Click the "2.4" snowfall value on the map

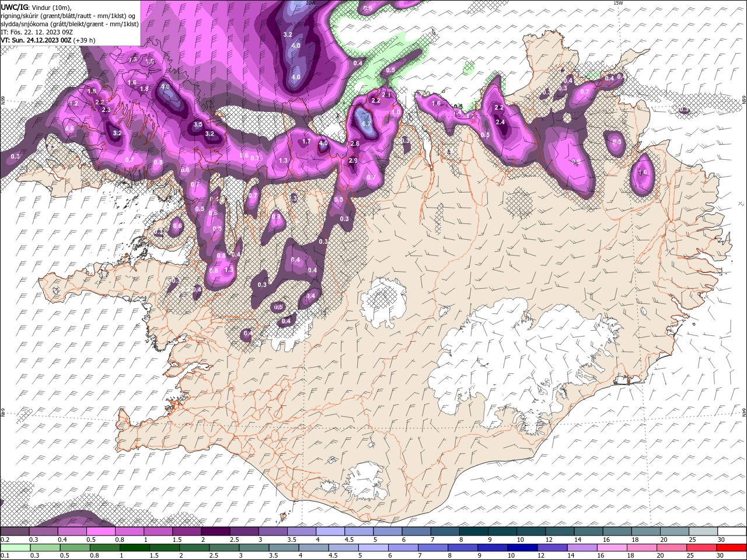(x=500, y=123)
